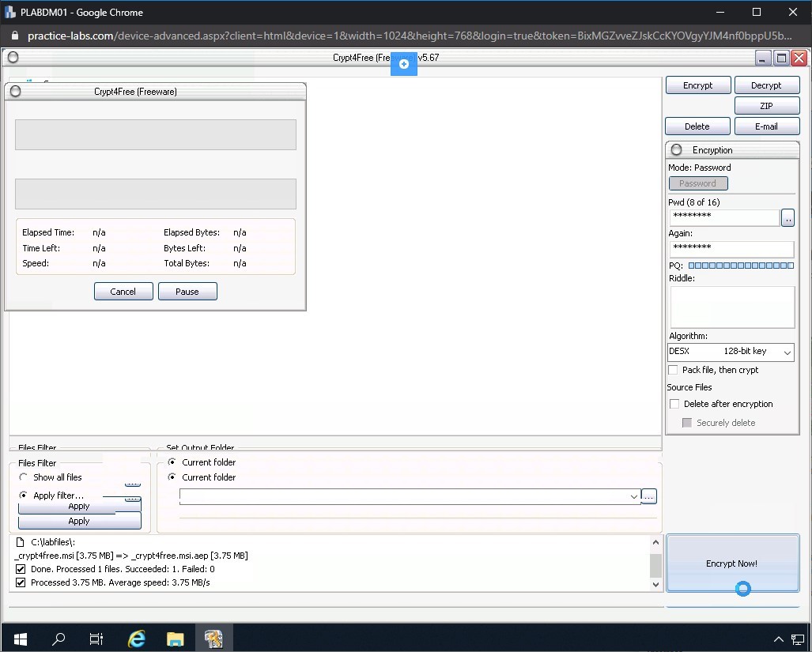Enable the 'Pack file, then crypt' checkbox
812x652 pixels.
click(x=673, y=370)
